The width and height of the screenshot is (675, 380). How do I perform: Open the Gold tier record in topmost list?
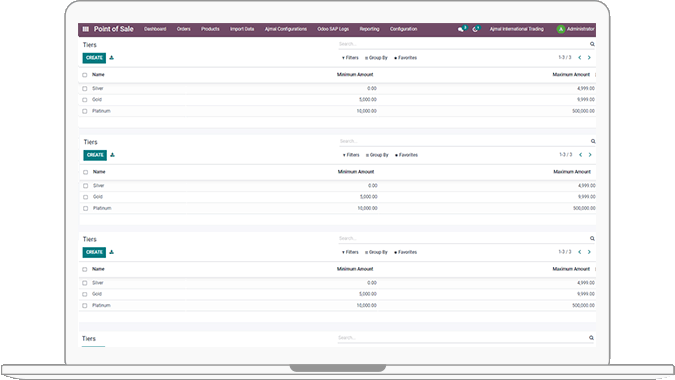click(97, 100)
